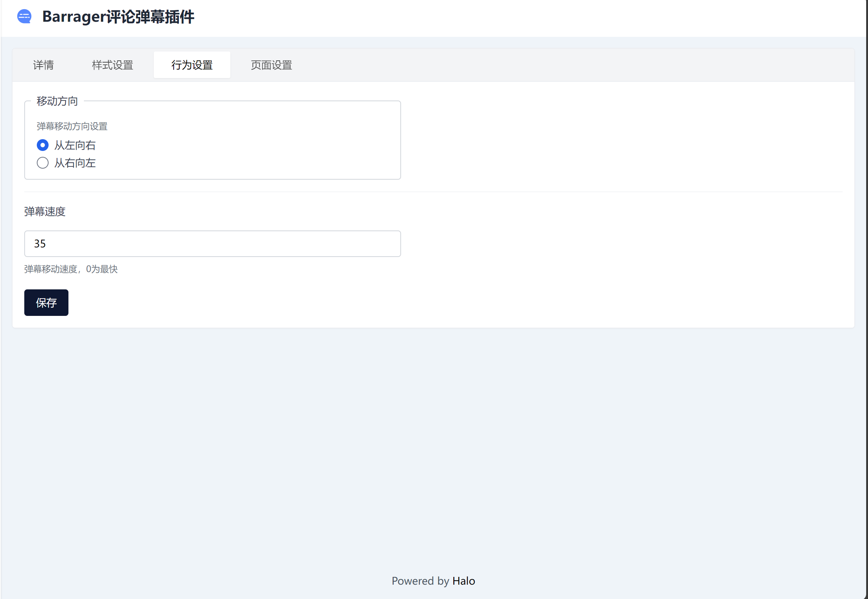The width and height of the screenshot is (868, 599).
Task: Click the 弹幕移动速度，0为最快 help text
Action: (71, 269)
